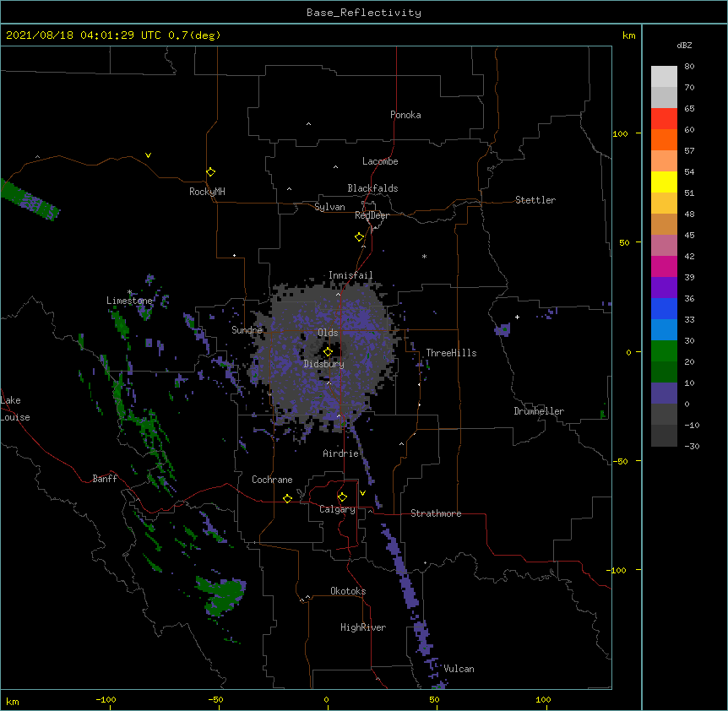The width and height of the screenshot is (728, 711).
Task: Click the Blackfalds city label
Action: tap(372, 188)
